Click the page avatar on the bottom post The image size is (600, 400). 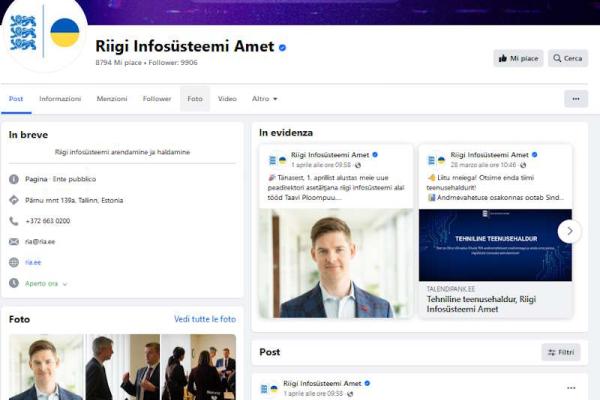point(269,389)
